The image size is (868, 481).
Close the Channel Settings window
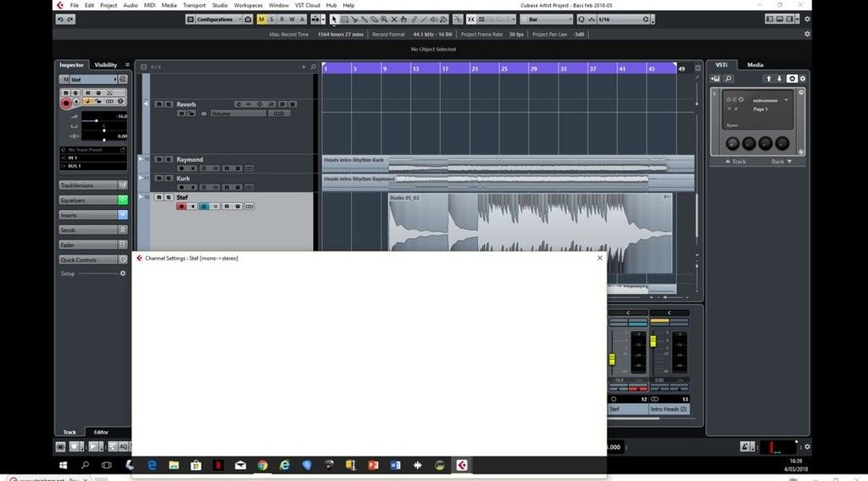(599, 257)
